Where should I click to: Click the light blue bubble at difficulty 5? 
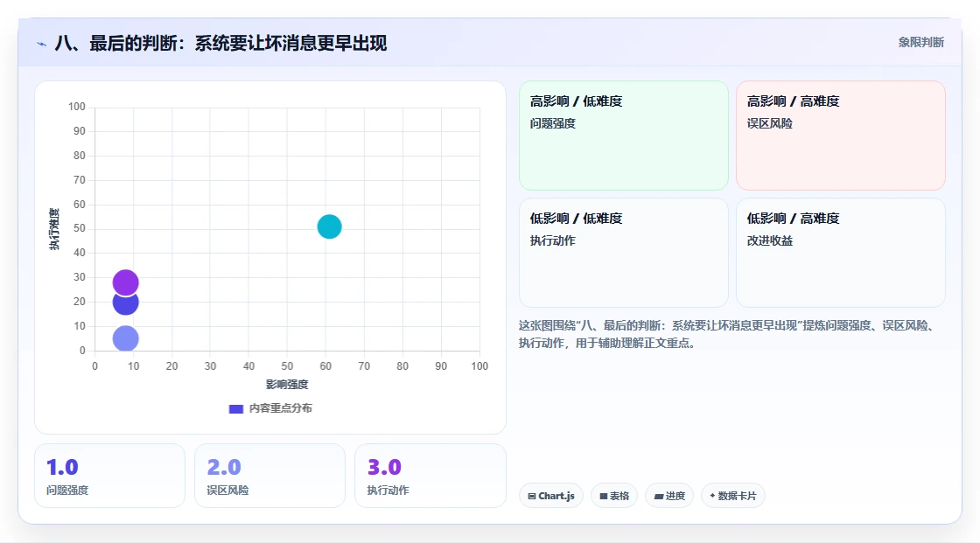point(126,338)
